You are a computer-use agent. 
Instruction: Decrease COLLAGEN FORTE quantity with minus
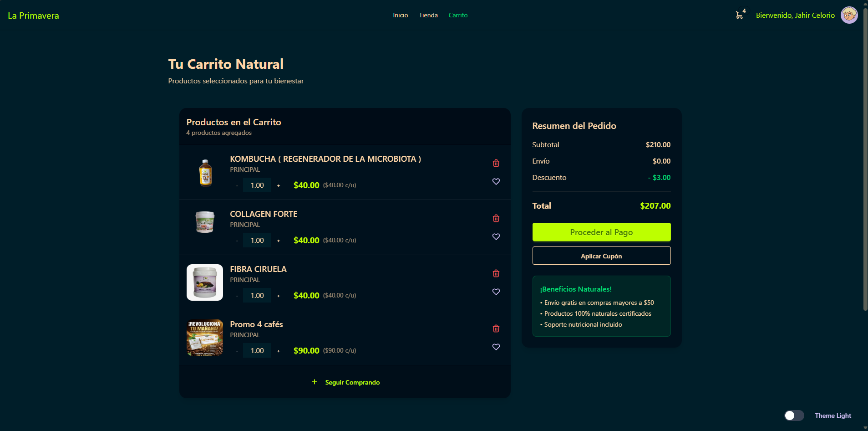click(x=237, y=241)
